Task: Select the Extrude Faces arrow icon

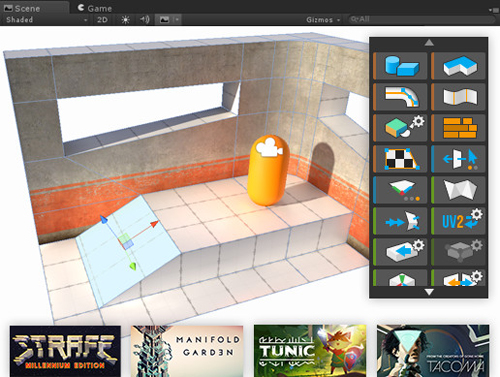Action: coord(400,252)
